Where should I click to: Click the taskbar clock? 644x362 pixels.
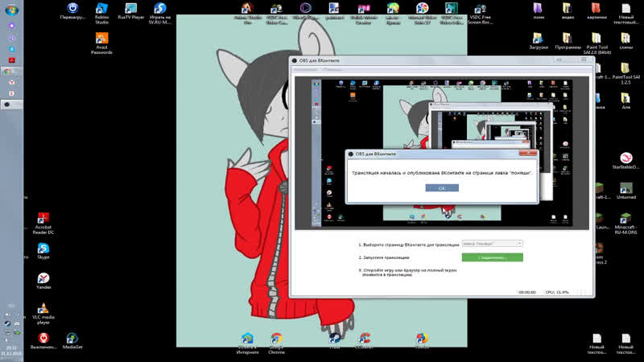11,350
